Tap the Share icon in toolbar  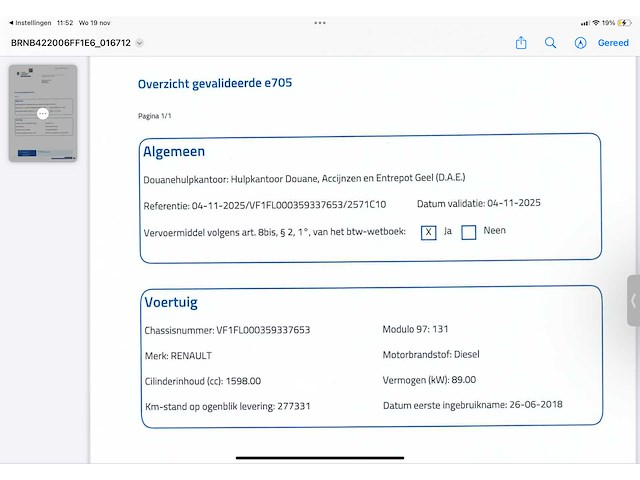coord(521,43)
